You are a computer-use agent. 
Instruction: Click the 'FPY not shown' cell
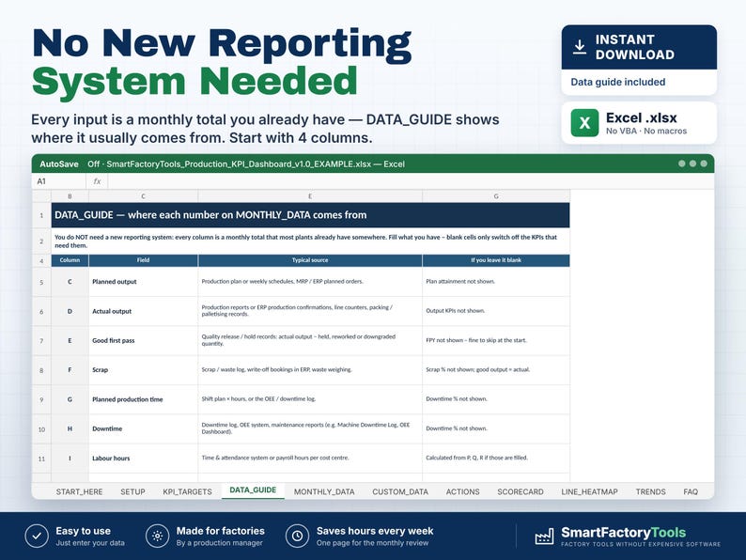(496, 340)
